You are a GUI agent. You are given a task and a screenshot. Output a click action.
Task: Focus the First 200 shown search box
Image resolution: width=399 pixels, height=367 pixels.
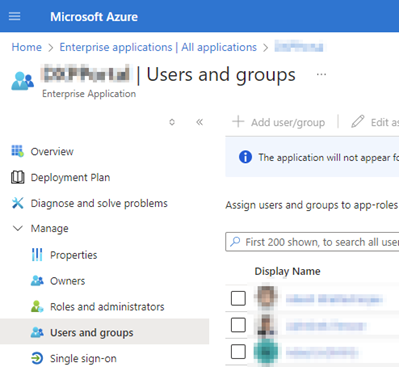coord(312,242)
